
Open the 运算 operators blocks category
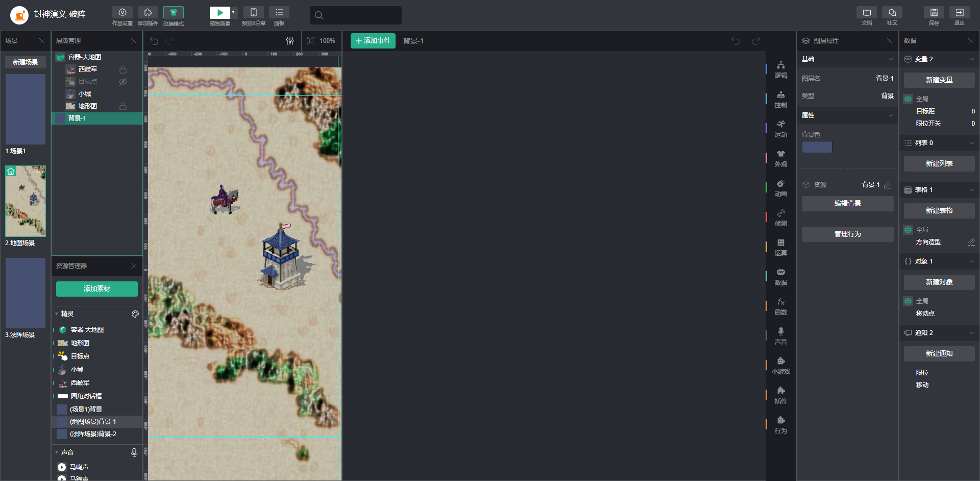click(x=781, y=248)
